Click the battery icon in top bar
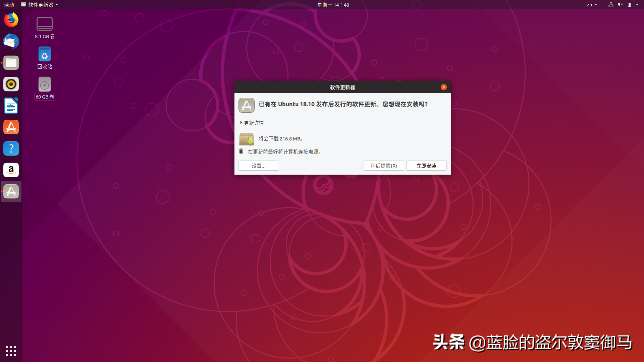This screenshot has width=644, height=362. click(630, 5)
